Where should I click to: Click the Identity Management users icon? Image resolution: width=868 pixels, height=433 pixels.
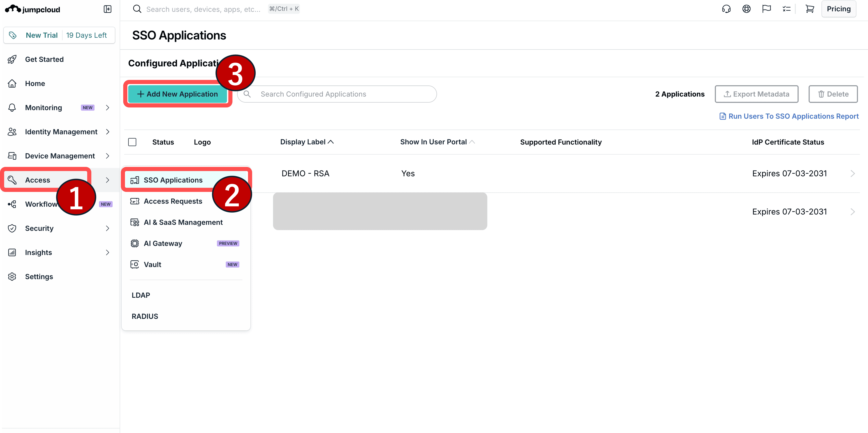point(12,132)
